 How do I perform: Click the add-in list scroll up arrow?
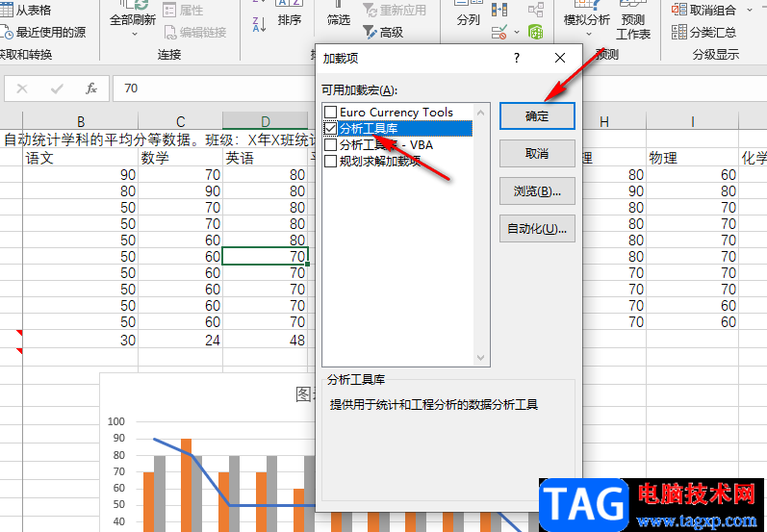(x=480, y=113)
